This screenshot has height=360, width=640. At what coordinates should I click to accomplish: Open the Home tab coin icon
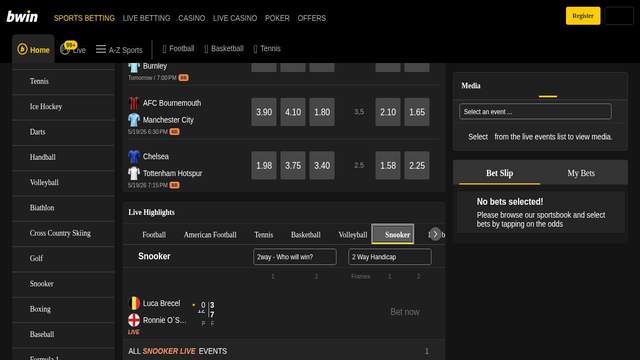(22, 49)
